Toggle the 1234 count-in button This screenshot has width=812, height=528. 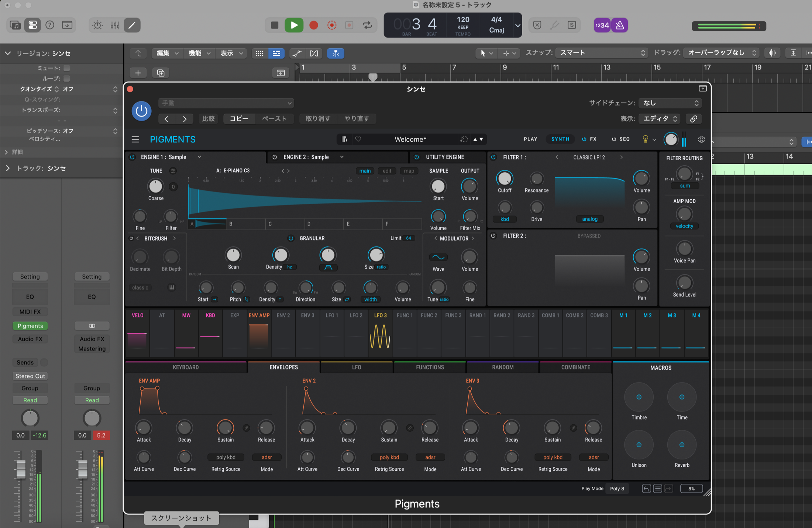point(602,25)
